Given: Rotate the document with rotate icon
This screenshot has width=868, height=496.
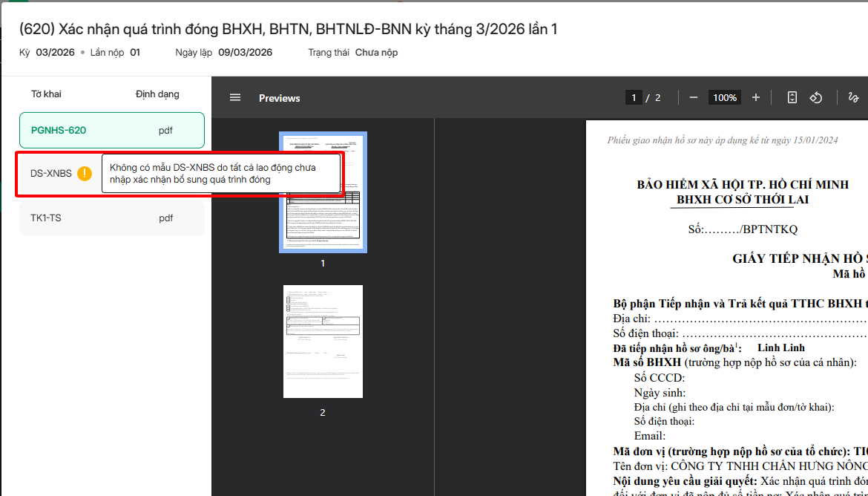Looking at the screenshot, I should point(816,97).
